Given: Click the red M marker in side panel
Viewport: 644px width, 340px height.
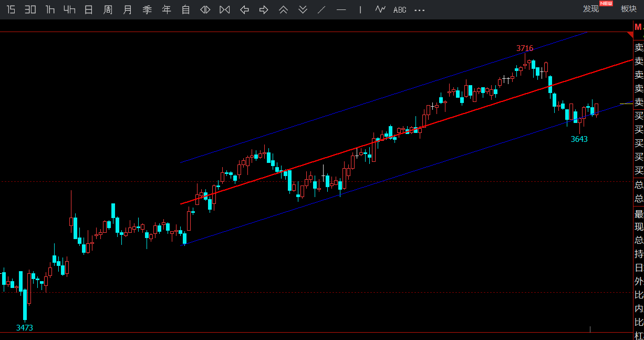Looking at the screenshot, I should click(x=639, y=27).
